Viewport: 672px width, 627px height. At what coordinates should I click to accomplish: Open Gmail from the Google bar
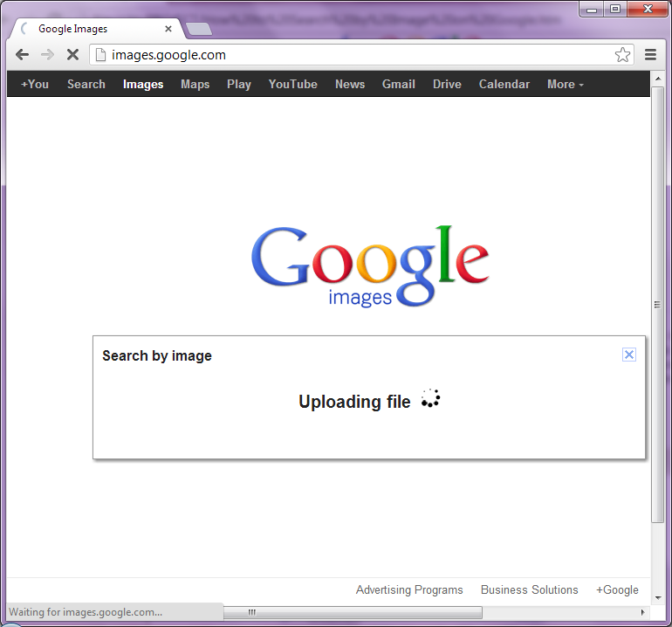point(399,84)
